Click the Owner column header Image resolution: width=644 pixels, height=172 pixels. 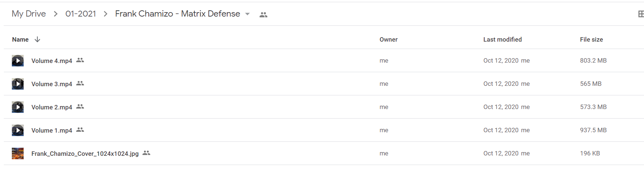coord(388,39)
